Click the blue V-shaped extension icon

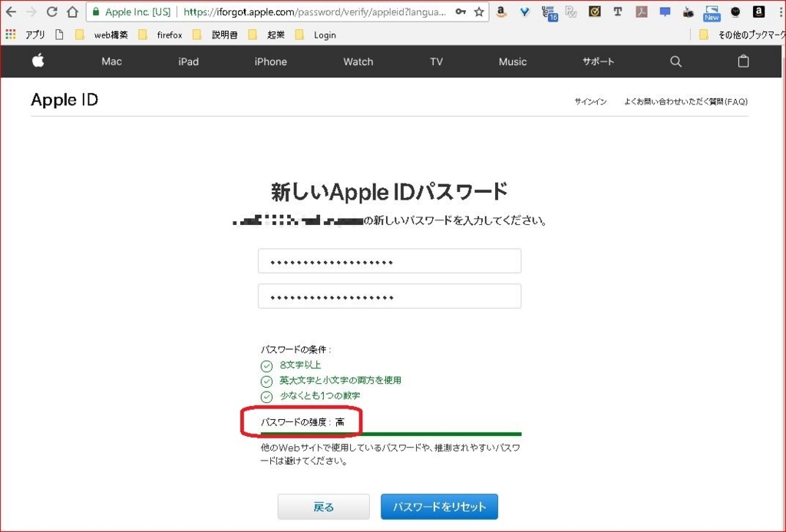pyautogui.click(x=524, y=12)
